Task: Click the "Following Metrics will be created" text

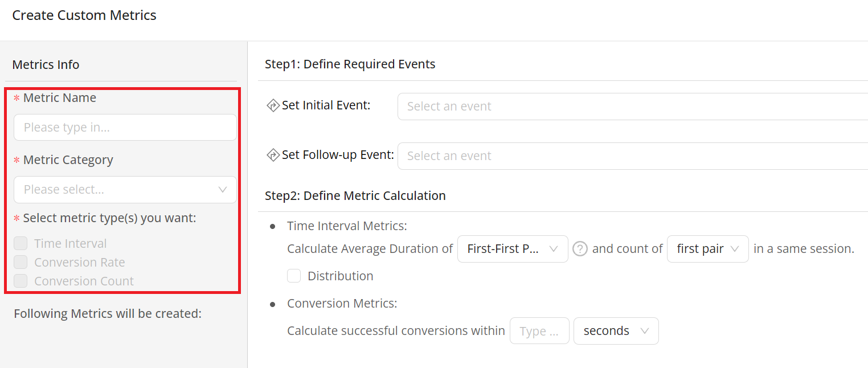Action: (108, 313)
